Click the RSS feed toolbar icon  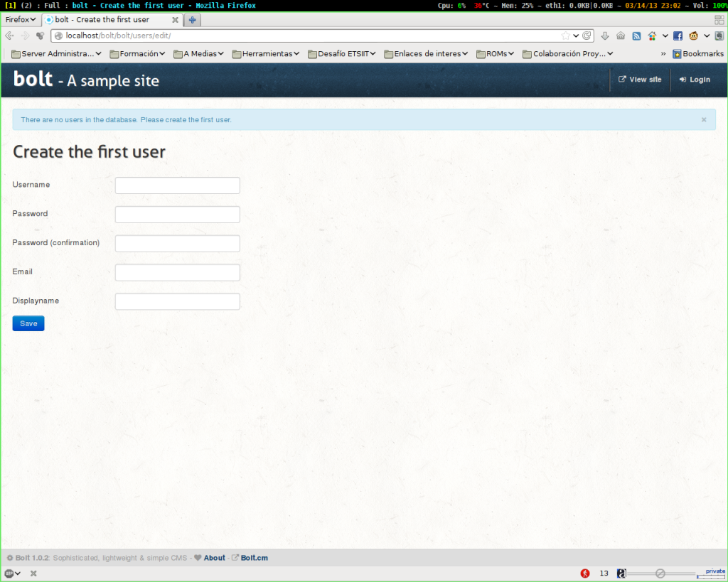click(x=636, y=36)
